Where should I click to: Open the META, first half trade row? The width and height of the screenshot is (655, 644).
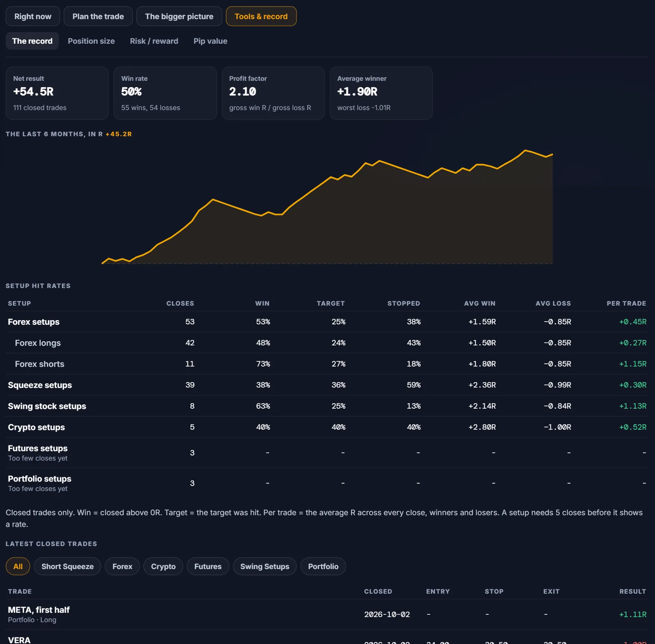click(327, 614)
